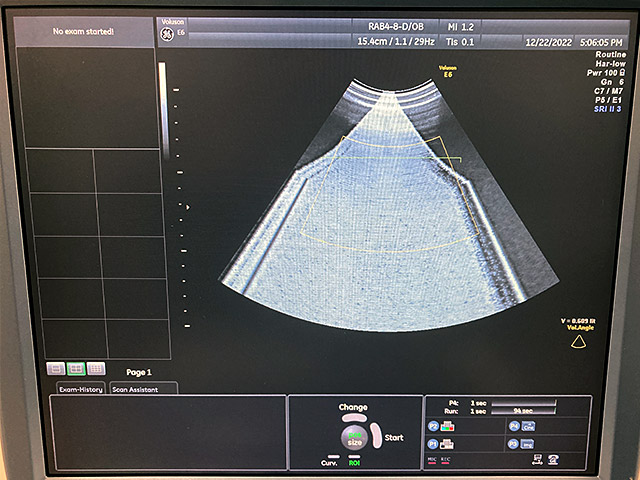The image size is (640, 480).
Task: Click the Har-low setting label
Action: [610, 64]
